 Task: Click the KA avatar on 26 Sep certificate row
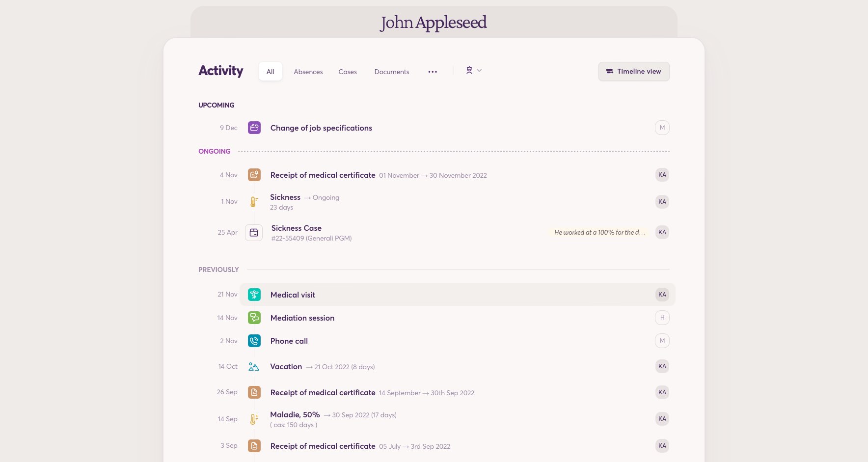click(662, 392)
